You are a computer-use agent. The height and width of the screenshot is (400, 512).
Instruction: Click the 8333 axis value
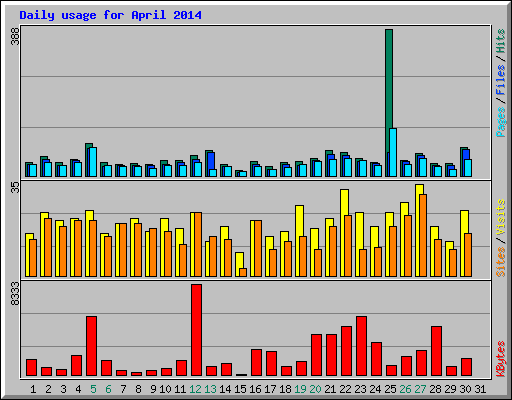[16, 294]
